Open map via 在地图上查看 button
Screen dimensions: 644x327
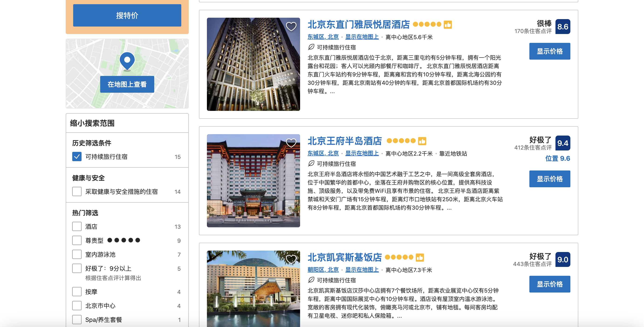click(x=127, y=84)
